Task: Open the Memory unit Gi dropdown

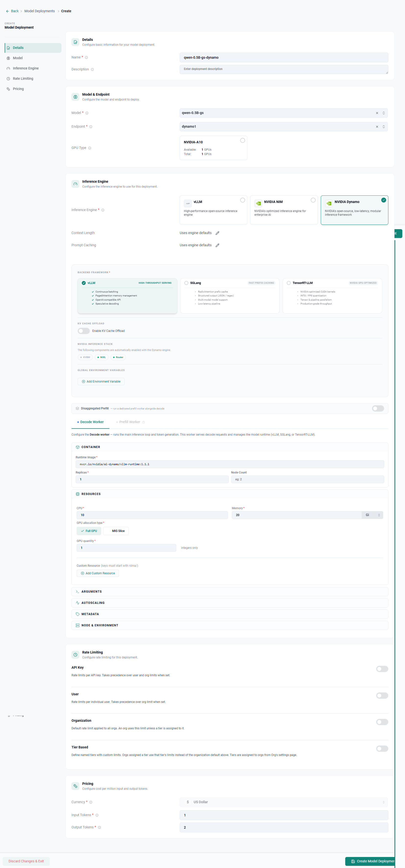Action: coord(372,515)
